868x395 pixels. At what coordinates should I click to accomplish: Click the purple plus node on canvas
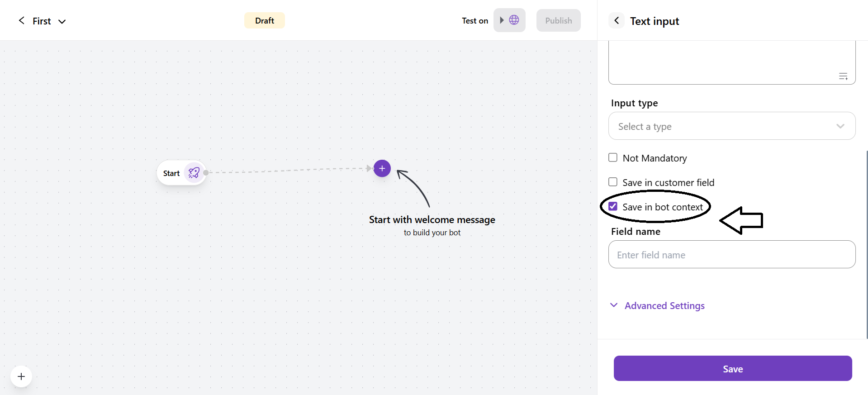(382, 168)
